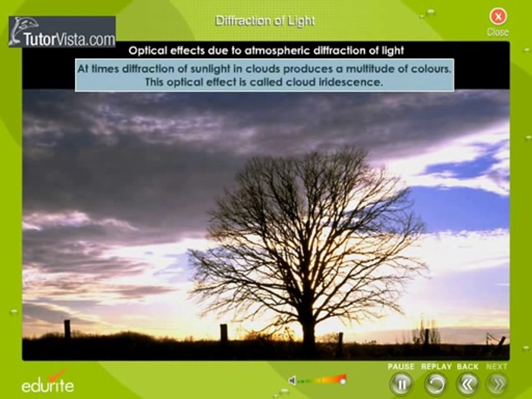Screen dimensions: 532x399
Task: Adjust the volume level slider
Action: coord(321,380)
